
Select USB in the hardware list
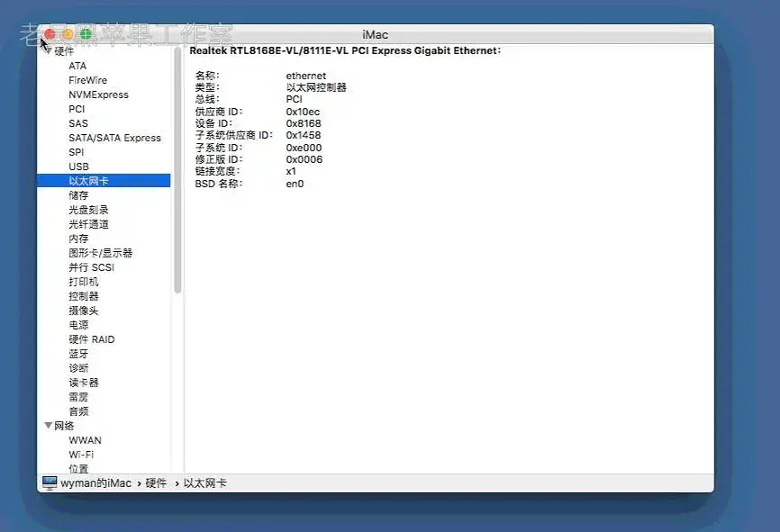[x=78, y=167]
